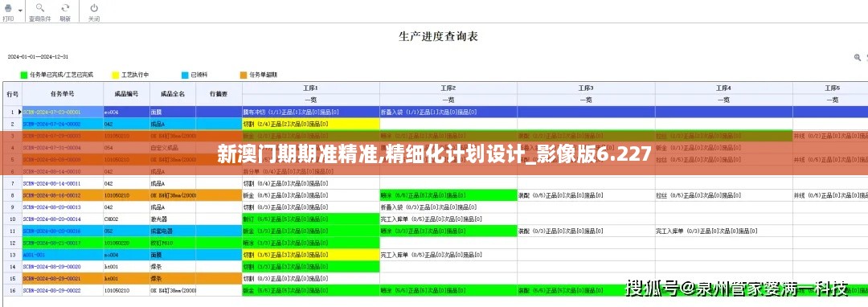Click the yellow 切割 (2/4) cell in row 2
Image resolution: width=868 pixels, height=307 pixels.
click(x=310, y=124)
